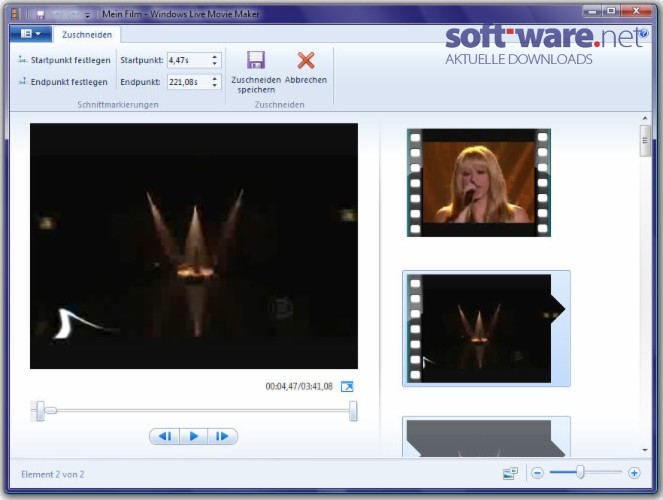Maximize the Movie Maker window
The height and width of the screenshot is (500, 663).
pos(611,11)
